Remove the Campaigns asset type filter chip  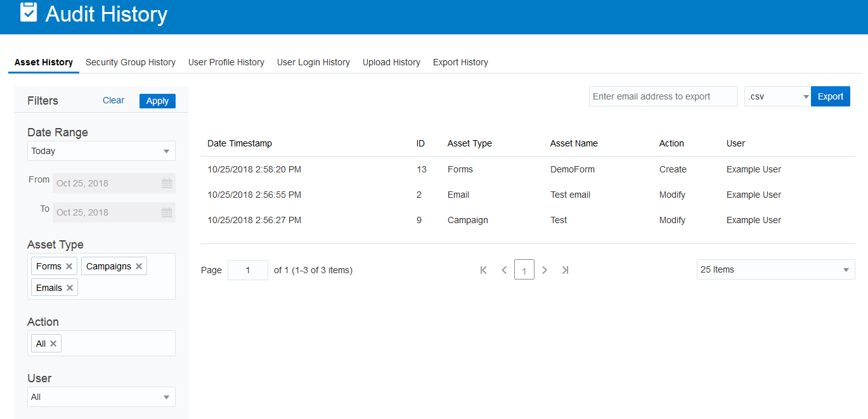coord(139,266)
